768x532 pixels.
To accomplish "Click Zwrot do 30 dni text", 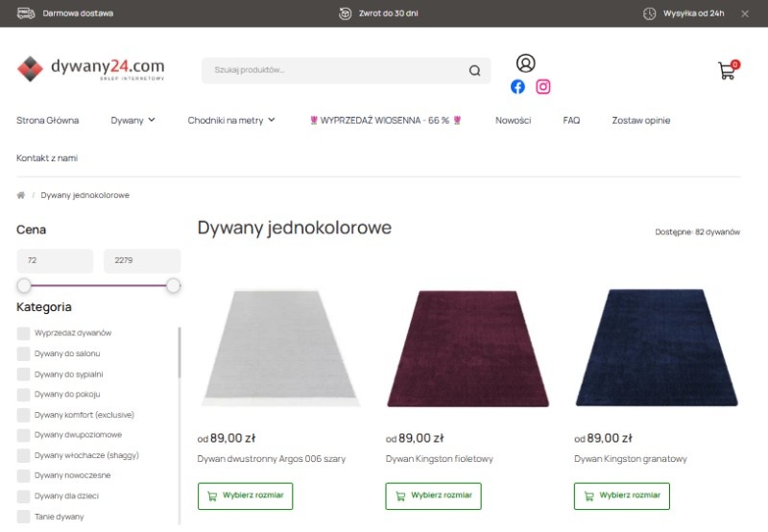I will (x=389, y=13).
